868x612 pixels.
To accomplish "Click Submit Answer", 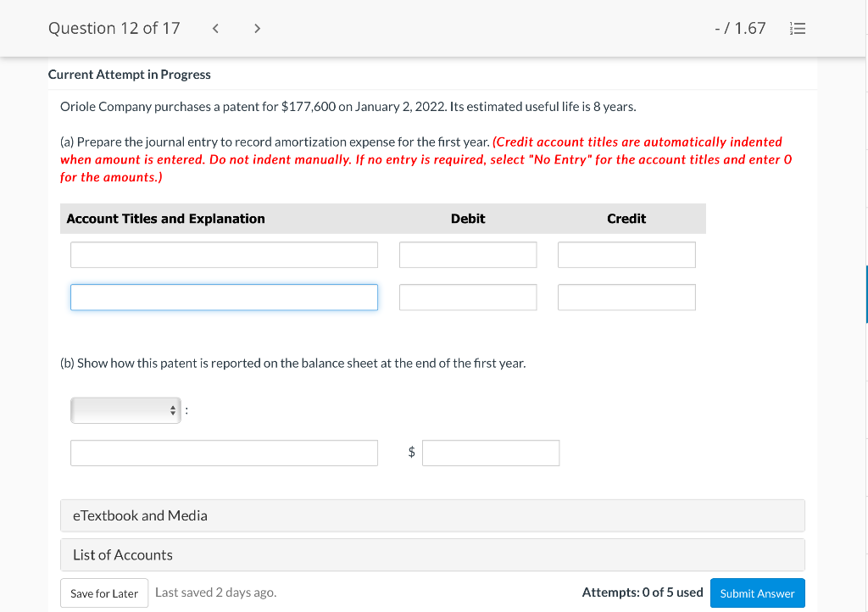I will pyautogui.click(x=757, y=593).
